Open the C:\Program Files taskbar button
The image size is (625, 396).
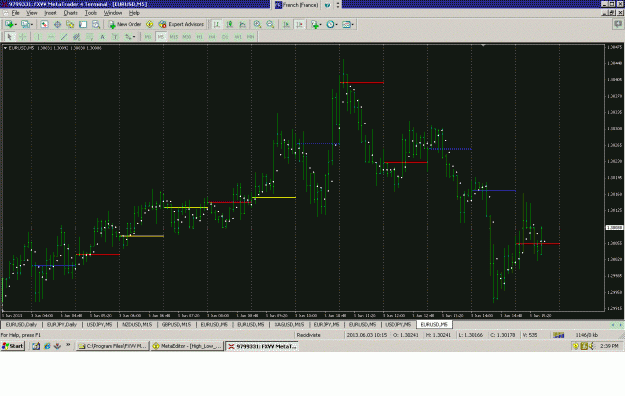coord(112,346)
